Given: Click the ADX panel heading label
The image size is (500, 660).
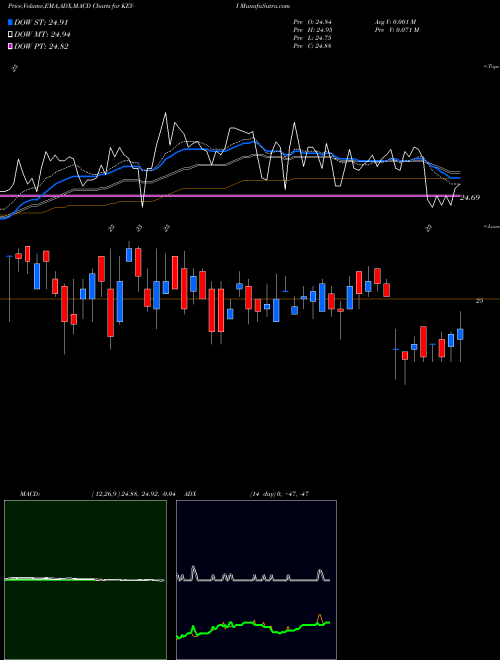Looking at the screenshot, I should [190, 494].
